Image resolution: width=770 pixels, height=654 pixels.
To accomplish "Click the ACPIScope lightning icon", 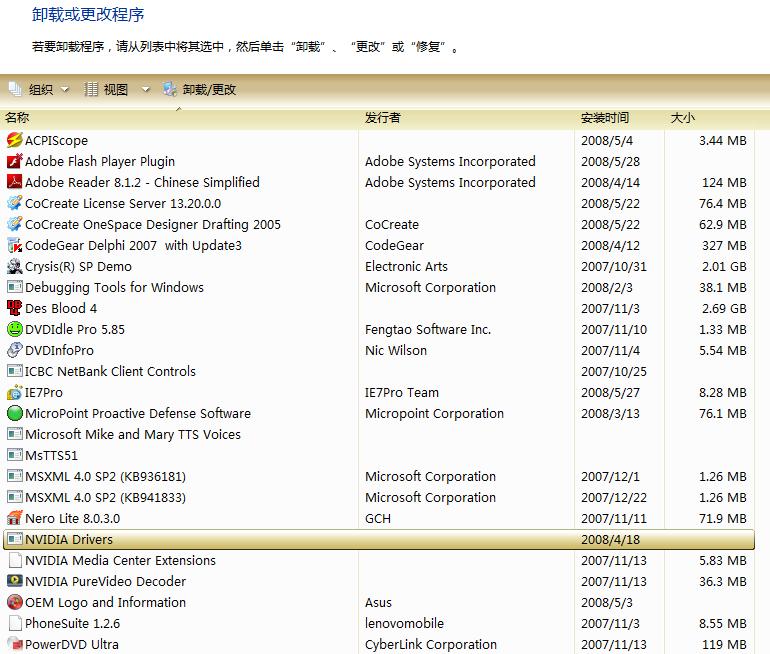I will coord(15,140).
